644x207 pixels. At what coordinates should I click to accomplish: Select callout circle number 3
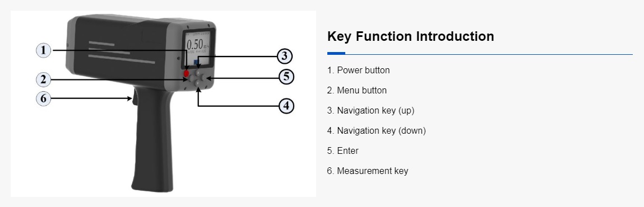point(284,56)
